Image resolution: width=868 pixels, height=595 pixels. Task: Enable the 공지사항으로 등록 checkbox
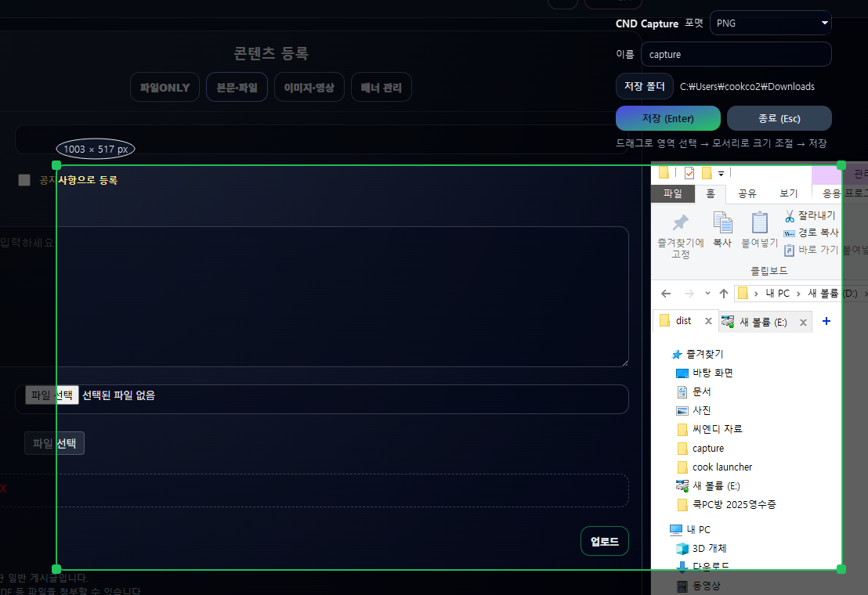(x=24, y=180)
